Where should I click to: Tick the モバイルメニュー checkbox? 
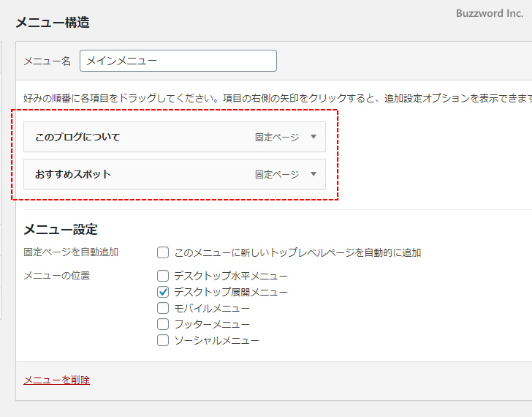coord(163,308)
